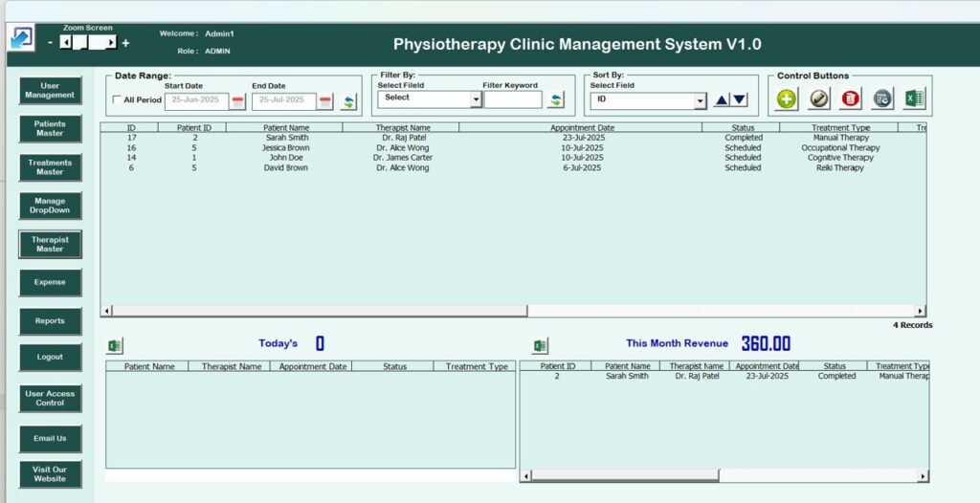Click the Filter Keyword text field
The image size is (980, 503).
tap(512, 99)
